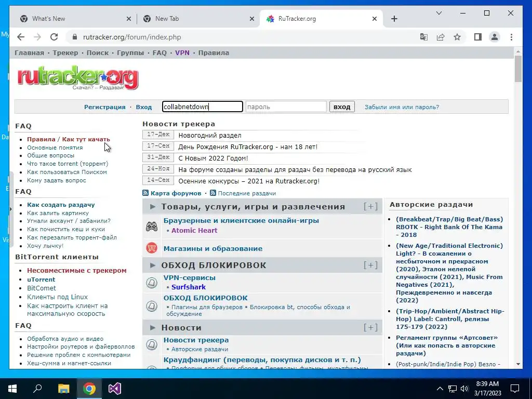Viewport: 532px width, 399px height.
Task: Open the Windows Start menu
Action: [x=12, y=389]
